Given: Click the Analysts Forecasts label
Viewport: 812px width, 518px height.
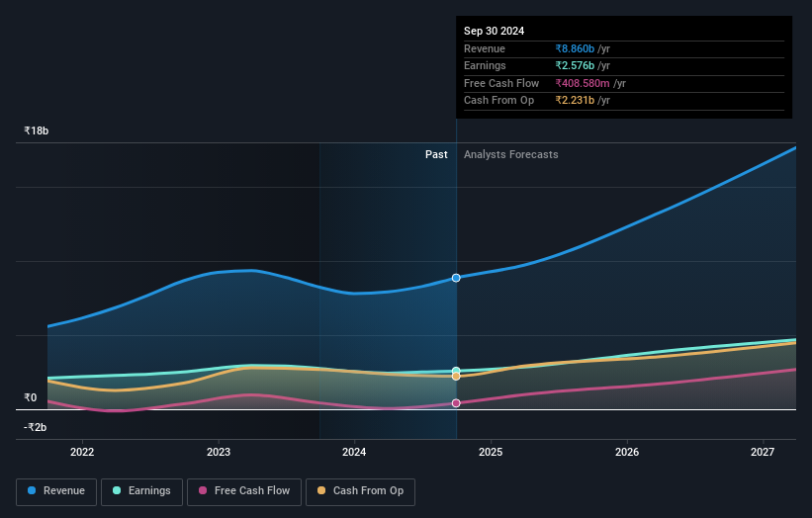Looking at the screenshot, I should [510, 154].
